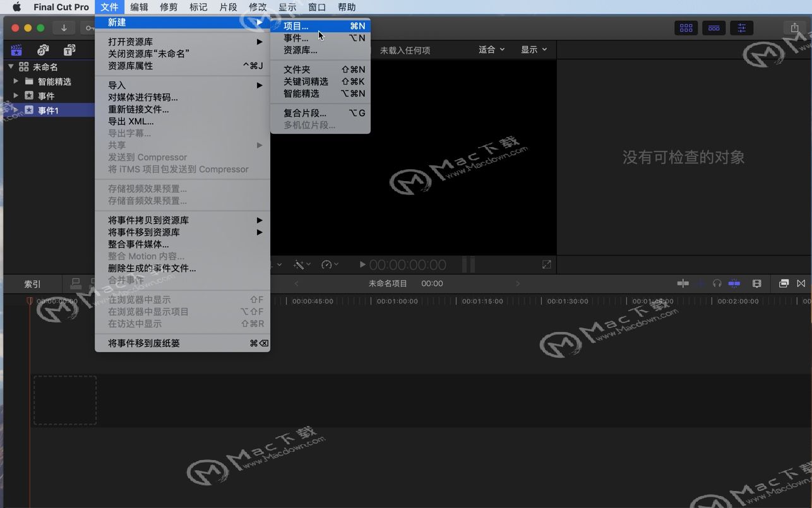
Task: Toggle the timeline view button
Action: click(714, 28)
